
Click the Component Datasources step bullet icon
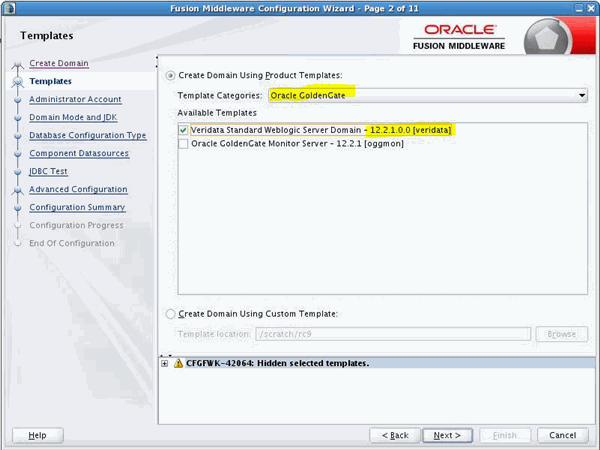18,154
